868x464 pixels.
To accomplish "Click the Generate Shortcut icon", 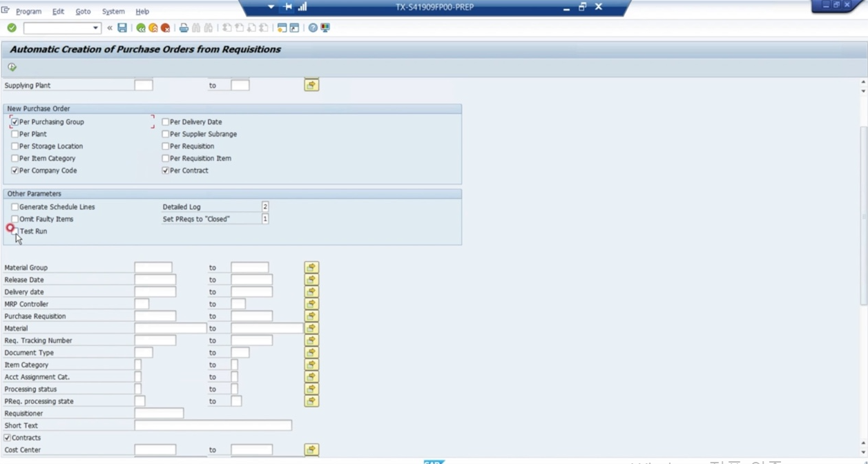I will tap(294, 28).
